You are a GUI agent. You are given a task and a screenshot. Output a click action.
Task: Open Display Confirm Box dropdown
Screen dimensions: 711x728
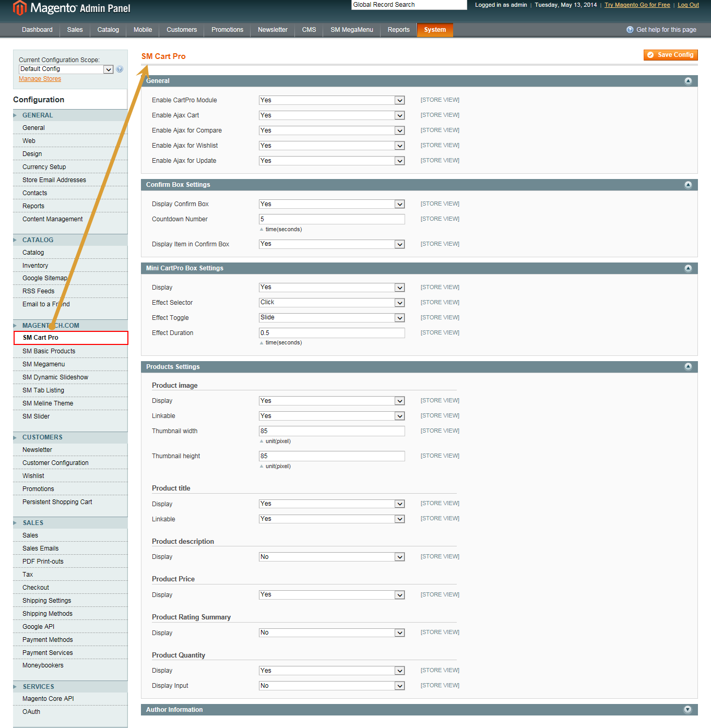click(332, 204)
